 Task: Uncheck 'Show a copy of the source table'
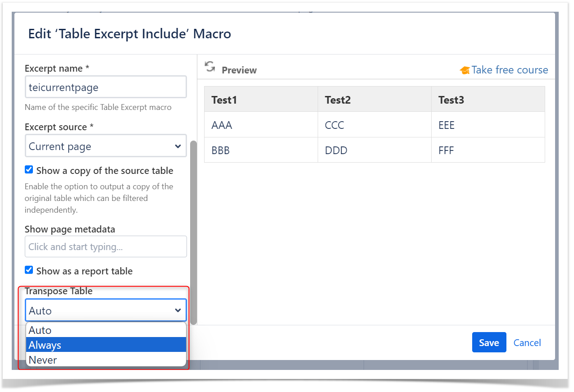click(x=29, y=170)
